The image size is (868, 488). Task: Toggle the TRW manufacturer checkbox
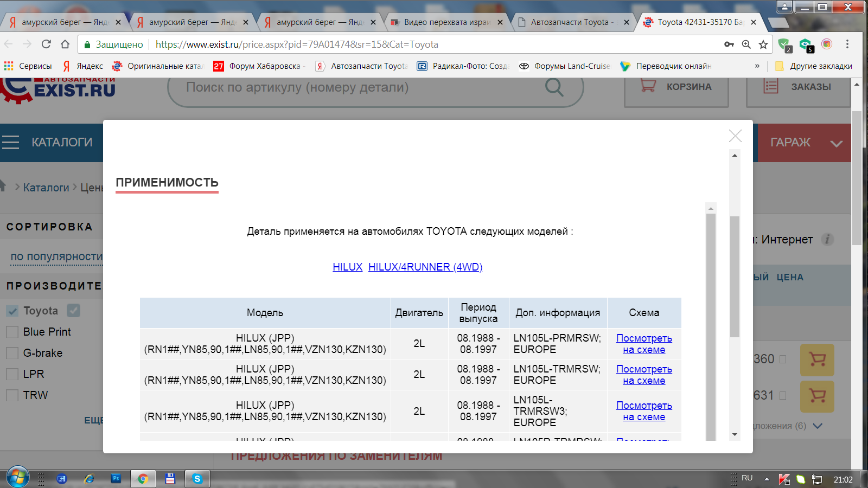pos(12,395)
